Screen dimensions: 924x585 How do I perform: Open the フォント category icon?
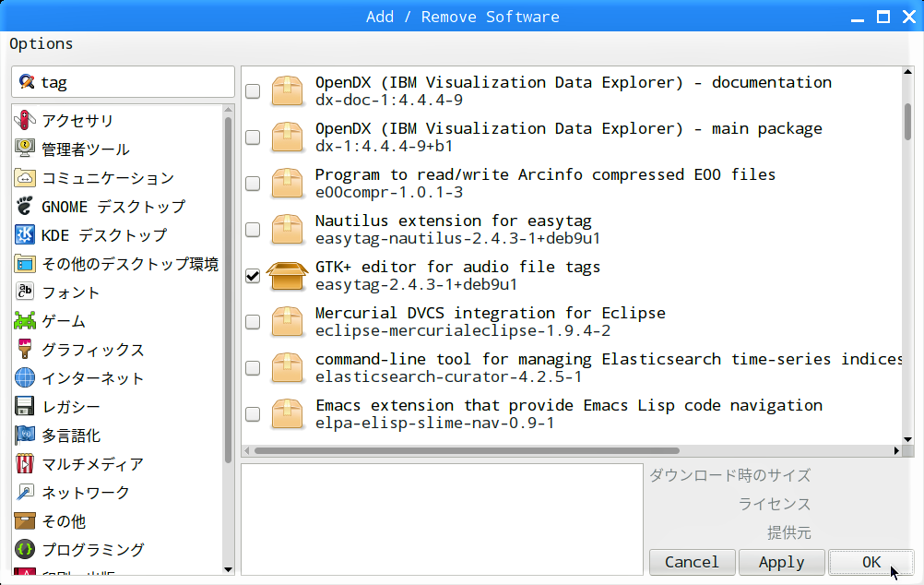25,292
